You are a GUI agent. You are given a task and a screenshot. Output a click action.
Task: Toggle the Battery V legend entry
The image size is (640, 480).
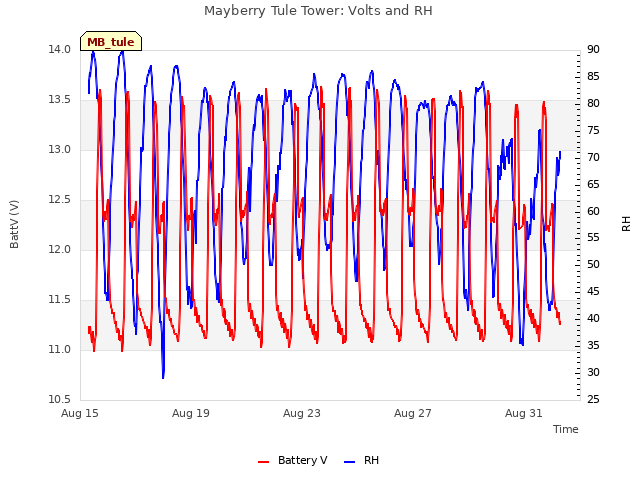(x=292, y=460)
